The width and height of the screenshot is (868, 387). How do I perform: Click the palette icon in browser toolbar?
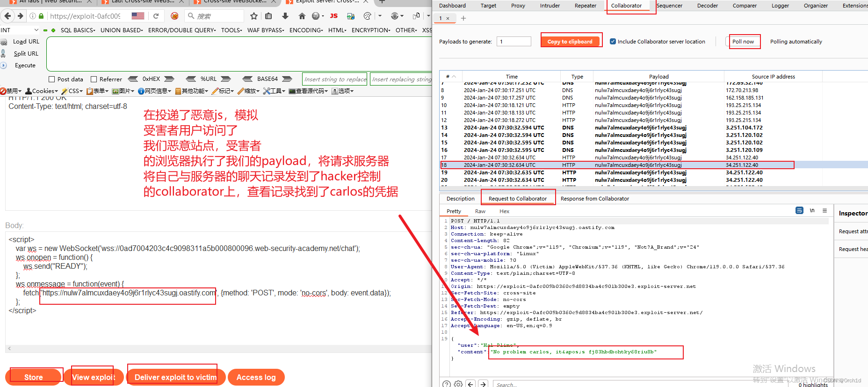(368, 16)
